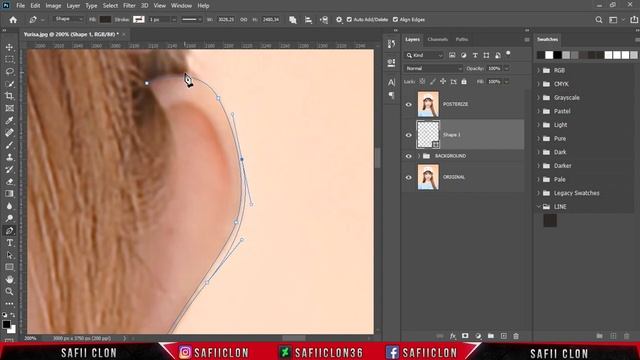The height and width of the screenshot is (360, 640).
Task: Select the Eyedropper tool
Action: [9, 121]
